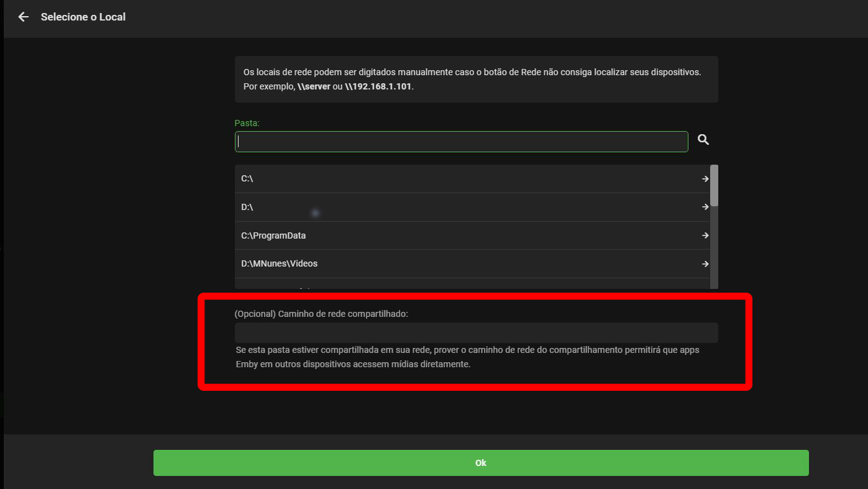Open the D:\MNunes\Videos folder arrow
The width and height of the screenshot is (868, 489).
[x=705, y=264]
